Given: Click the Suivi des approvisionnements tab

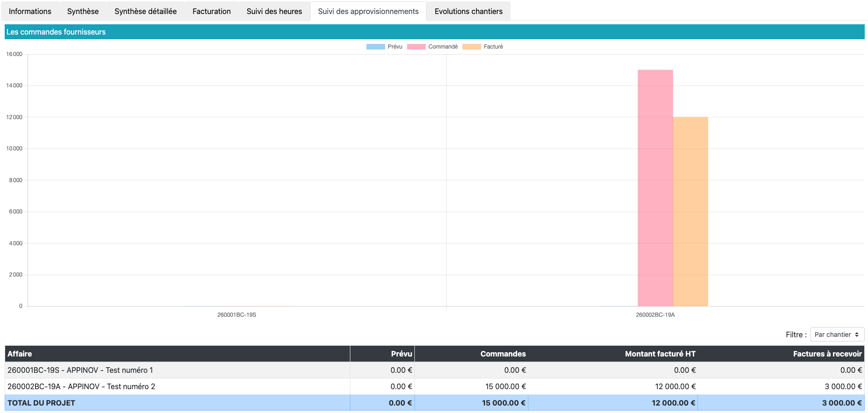Looking at the screenshot, I should pyautogui.click(x=368, y=11).
